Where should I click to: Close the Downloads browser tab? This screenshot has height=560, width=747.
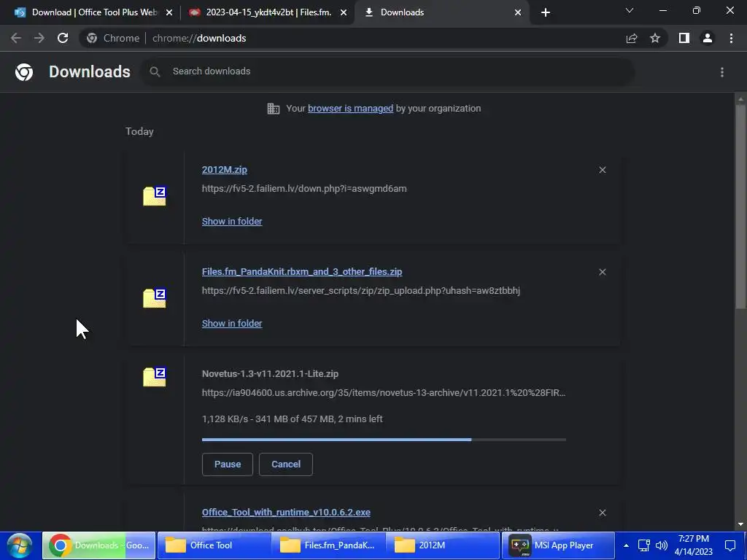[x=518, y=13]
